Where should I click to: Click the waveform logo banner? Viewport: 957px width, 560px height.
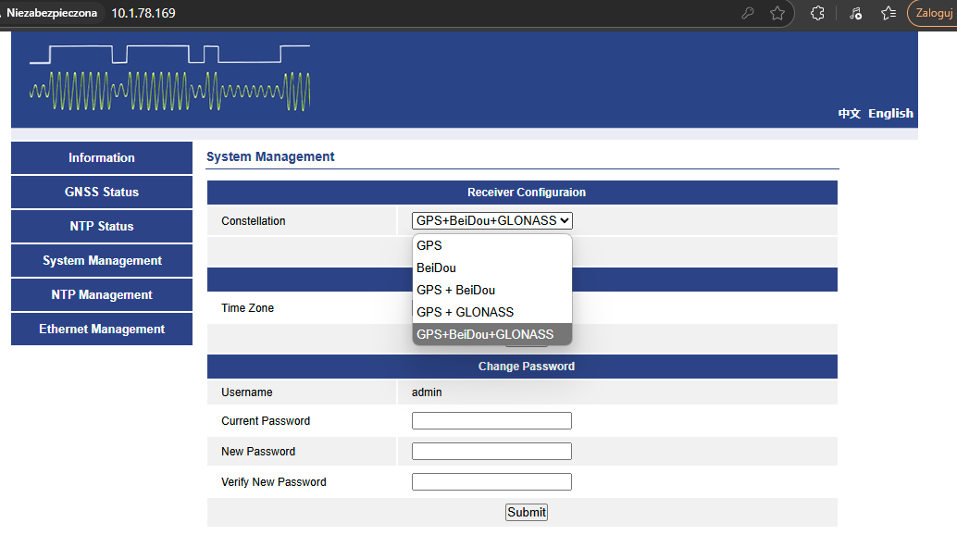click(x=169, y=79)
